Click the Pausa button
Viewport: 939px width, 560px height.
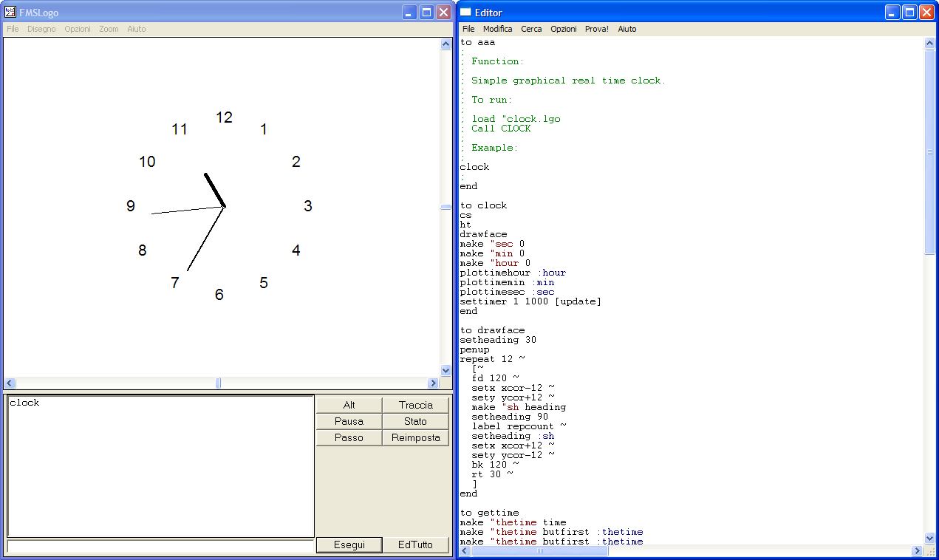coord(349,421)
